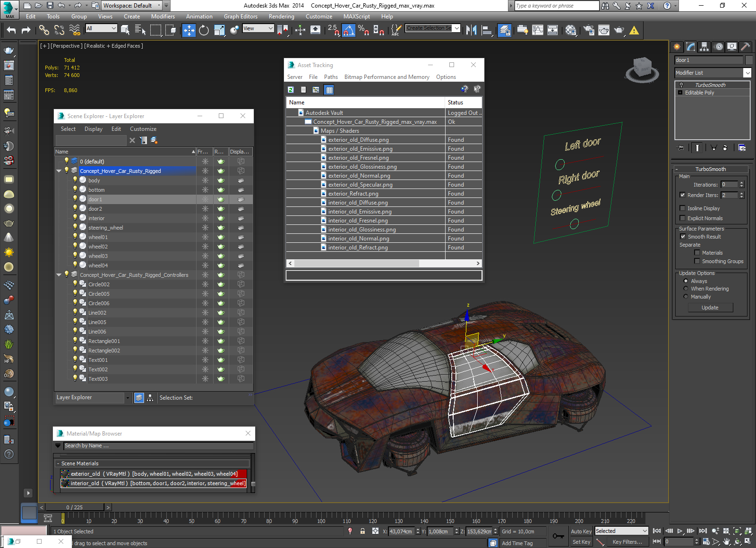Toggle the selection lock icon
The image size is (756, 548).
pyautogui.click(x=362, y=531)
